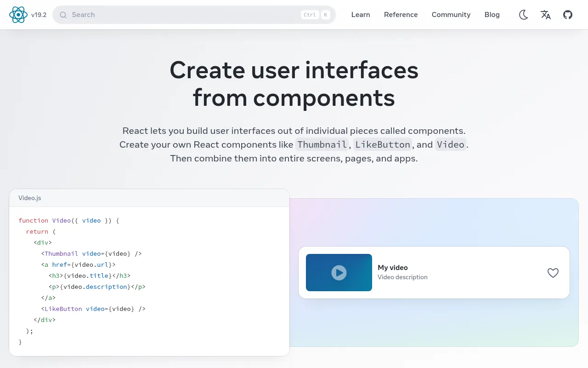
Task: Select the Video.js file tab
Action: click(30, 198)
